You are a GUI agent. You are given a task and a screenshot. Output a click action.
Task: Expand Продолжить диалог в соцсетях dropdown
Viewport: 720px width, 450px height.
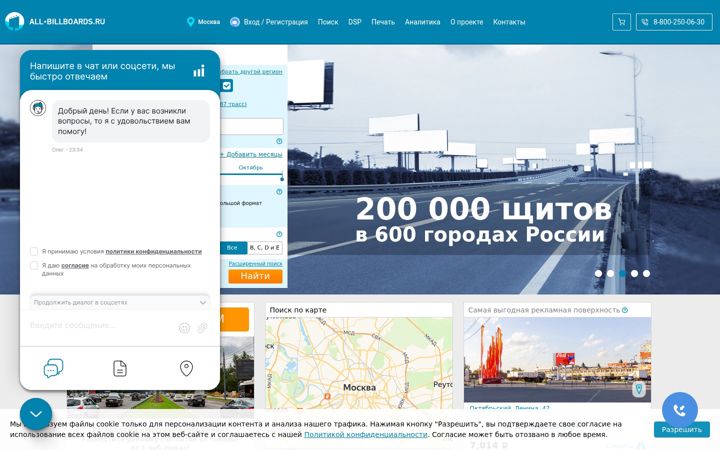click(120, 302)
